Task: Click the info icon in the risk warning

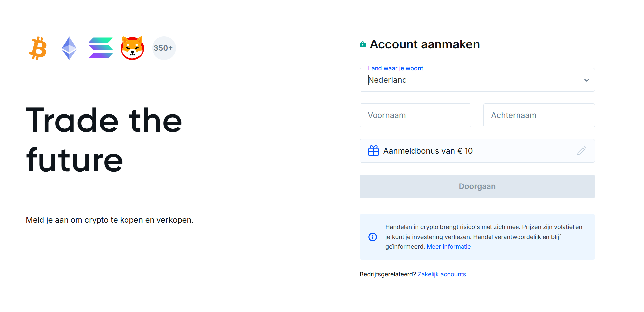Action: click(x=373, y=237)
